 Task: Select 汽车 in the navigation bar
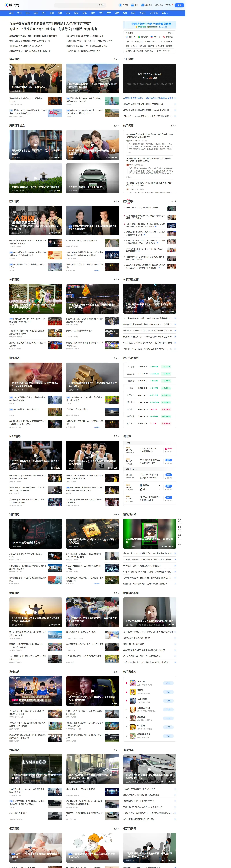coord(101,13)
